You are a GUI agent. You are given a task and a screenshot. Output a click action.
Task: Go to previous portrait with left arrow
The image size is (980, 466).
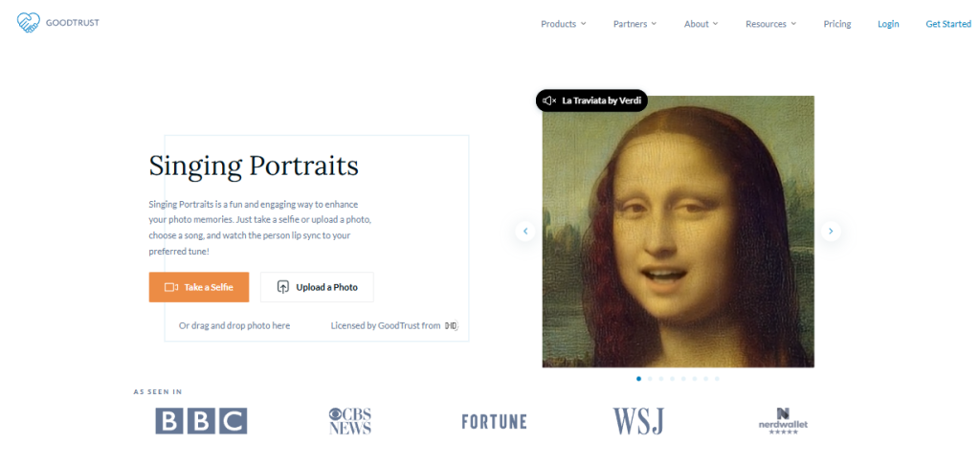click(525, 232)
